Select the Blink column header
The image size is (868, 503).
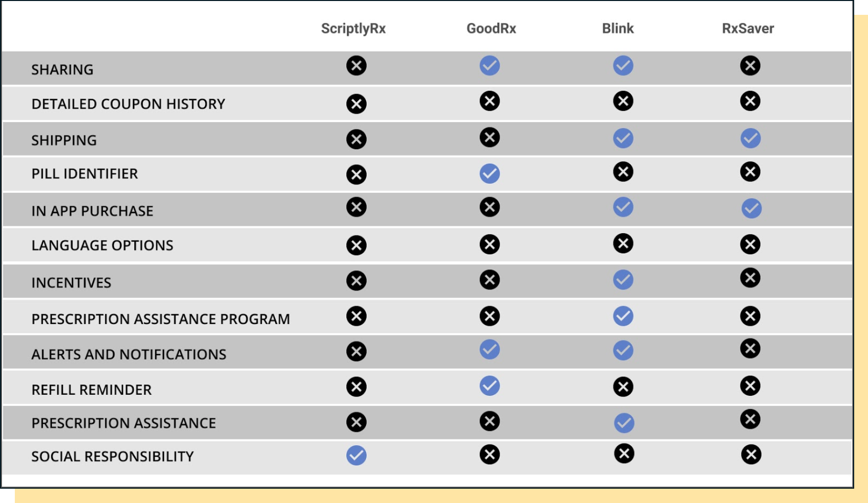[x=618, y=28]
